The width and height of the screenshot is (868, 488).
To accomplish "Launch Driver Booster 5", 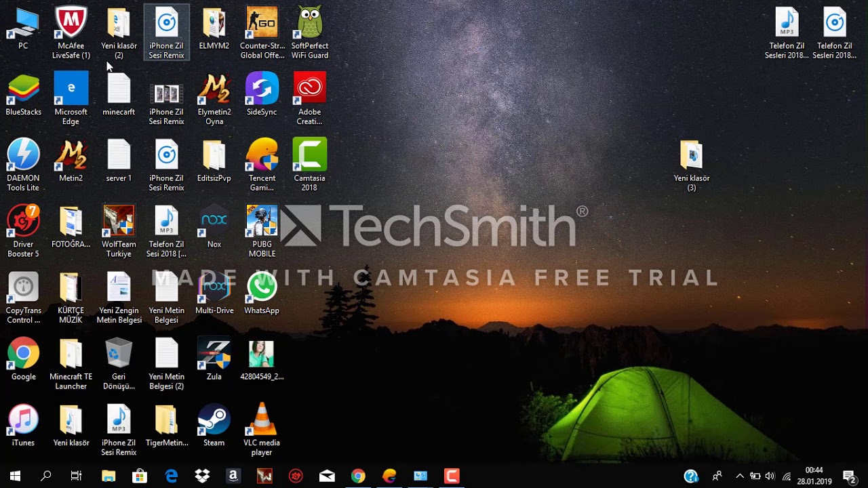I will pos(23,231).
